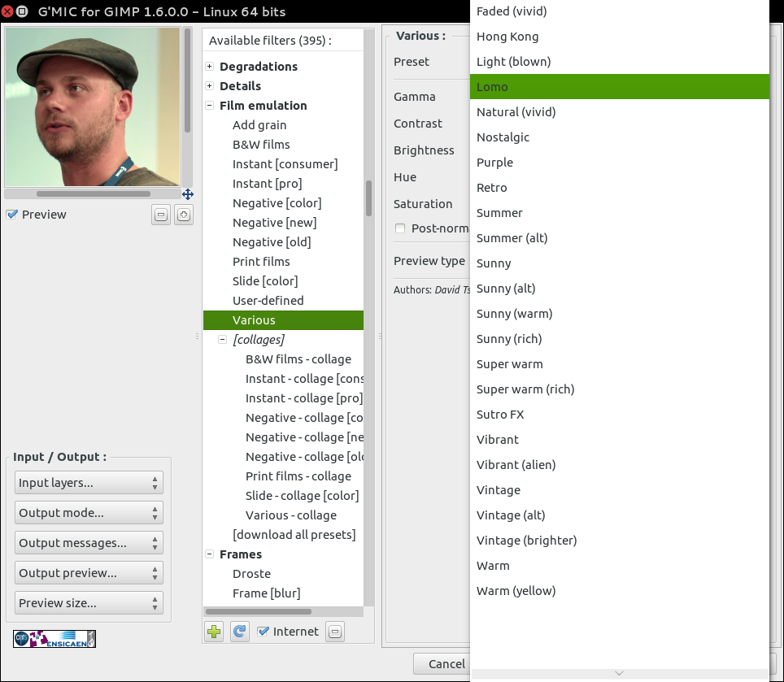Select Vintage (brighter) from preset list

pyautogui.click(x=526, y=541)
